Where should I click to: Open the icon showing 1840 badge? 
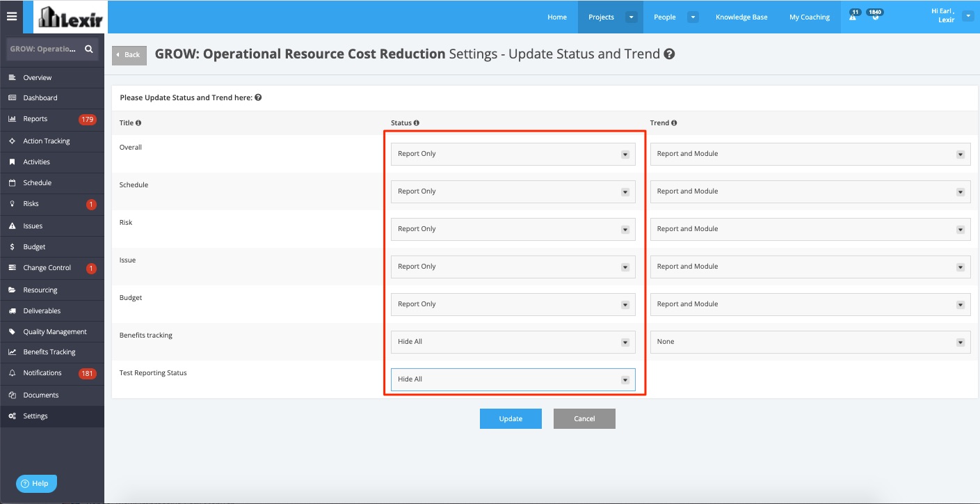(875, 16)
